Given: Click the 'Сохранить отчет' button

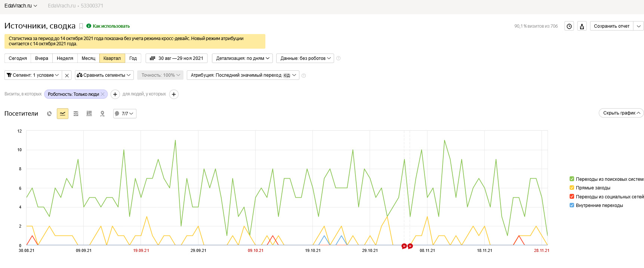Looking at the screenshot, I should (x=611, y=26).
